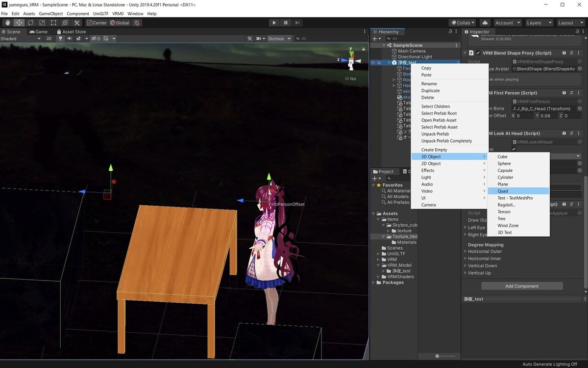
Task: Toggle Global handle rotation button
Action: point(120,23)
